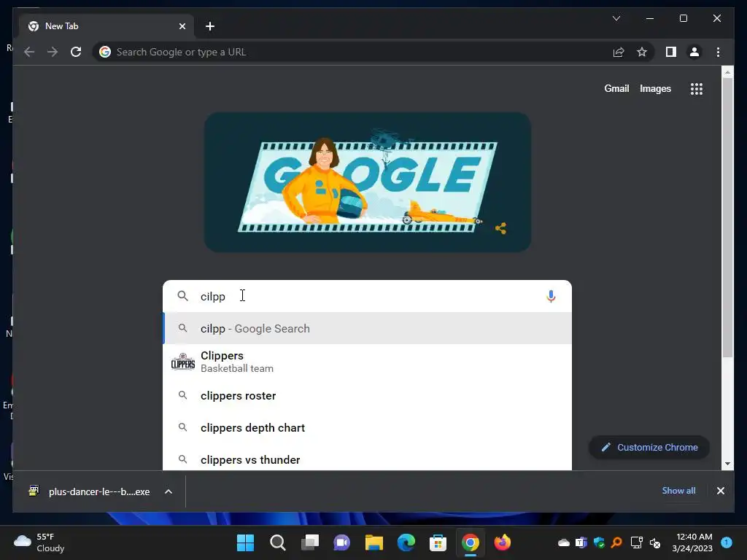Click the Teams tray icon
The height and width of the screenshot is (560, 747).
pyautogui.click(x=581, y=542)
